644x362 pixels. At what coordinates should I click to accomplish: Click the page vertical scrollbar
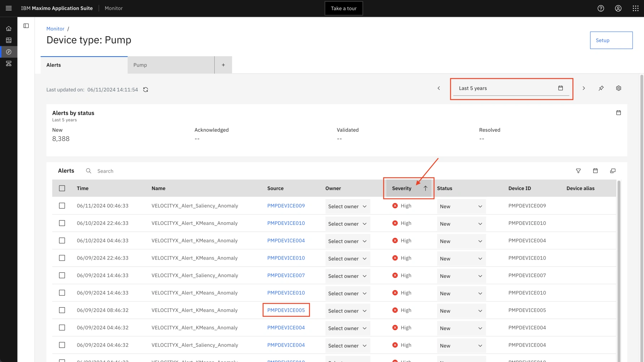(x=641, y=218)
